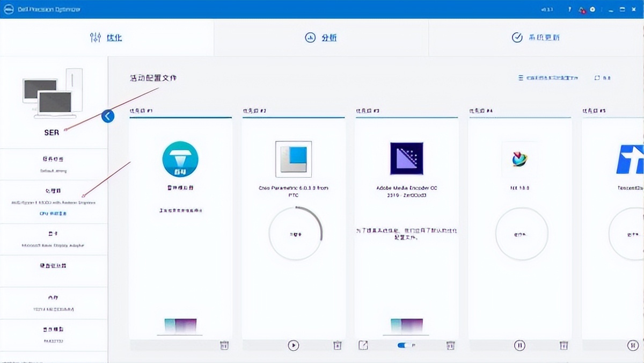The height and width of the screenshot is (363, 644).
Task: Select the SER system name
Action: pos(52,132)
